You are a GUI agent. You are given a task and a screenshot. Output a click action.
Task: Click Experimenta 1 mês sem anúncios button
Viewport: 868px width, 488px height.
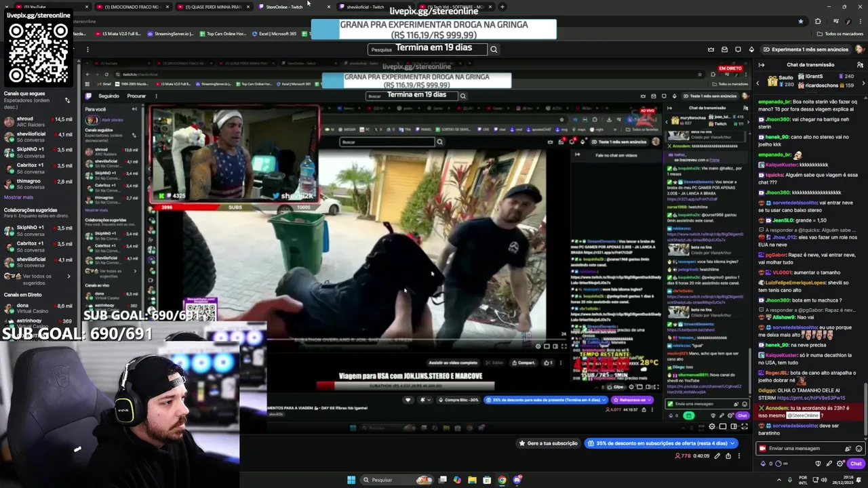[x=806, y=49]
